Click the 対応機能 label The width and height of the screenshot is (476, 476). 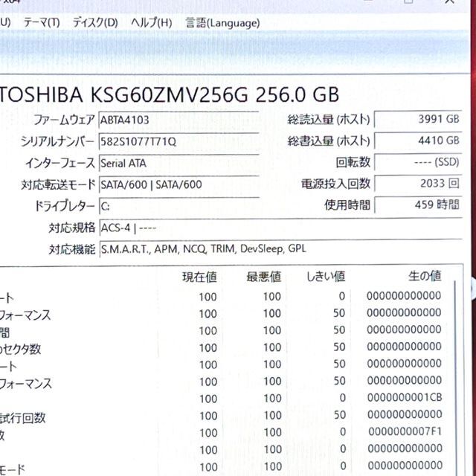[x=72, y=249]
